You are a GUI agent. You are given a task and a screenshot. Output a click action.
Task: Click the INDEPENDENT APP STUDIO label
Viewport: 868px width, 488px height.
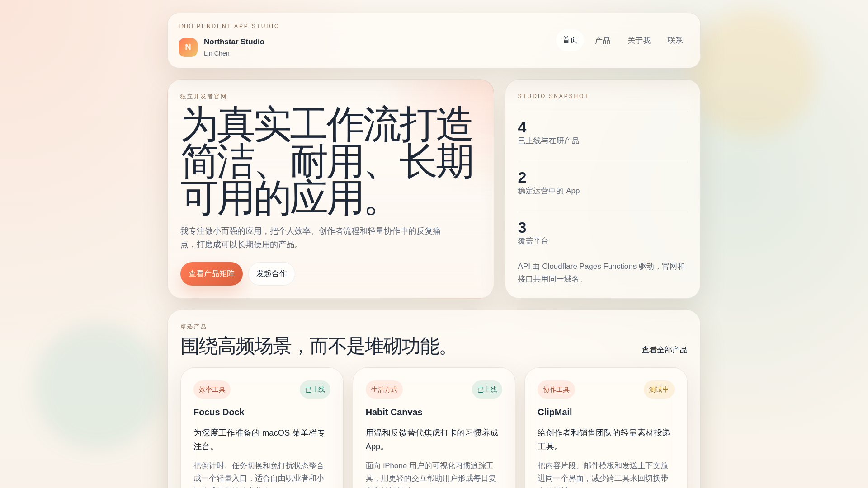(x=229, y=26)
